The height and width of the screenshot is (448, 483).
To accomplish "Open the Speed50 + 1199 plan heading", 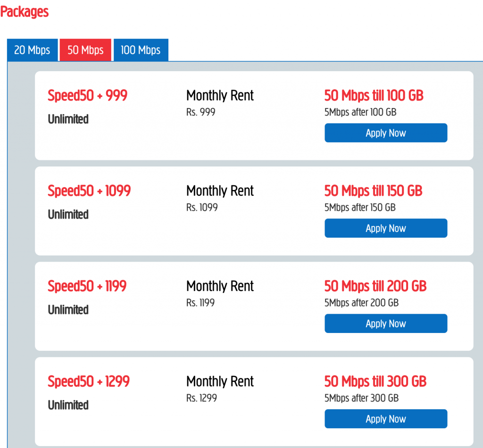I will pos(87,286).
